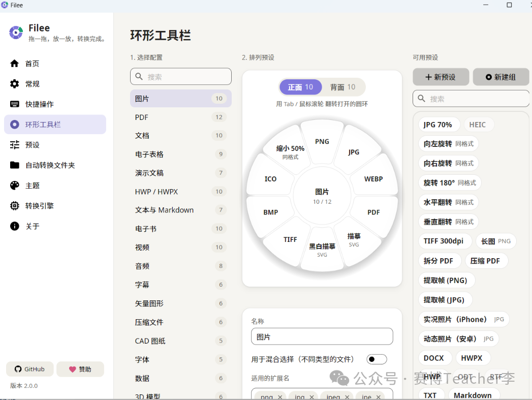Switch to 背面 10 ring side
The height and width of the screenshot is (400, 532).
342,87
